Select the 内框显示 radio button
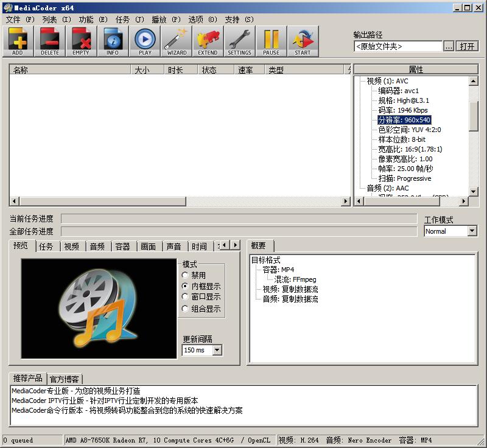Screen dimensions: 487x448 (185, 286)
